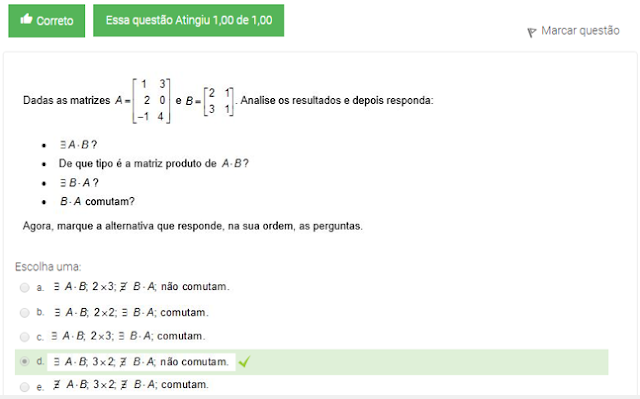640x399 pixels.
Task: Click the bullet item 'B·A comutam?'
Action: 97,202
